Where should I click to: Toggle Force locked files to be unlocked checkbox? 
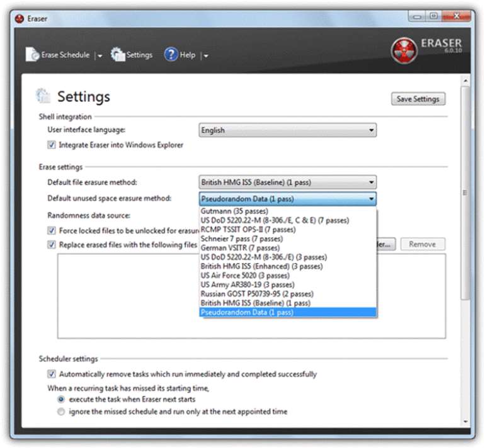click(x=52, y=230)
